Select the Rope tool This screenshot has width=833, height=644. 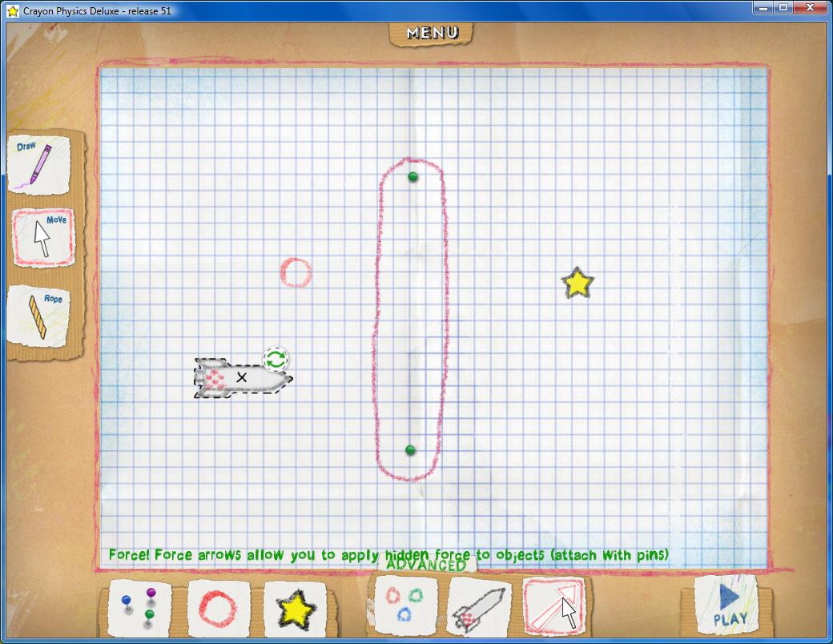point(38,316)
